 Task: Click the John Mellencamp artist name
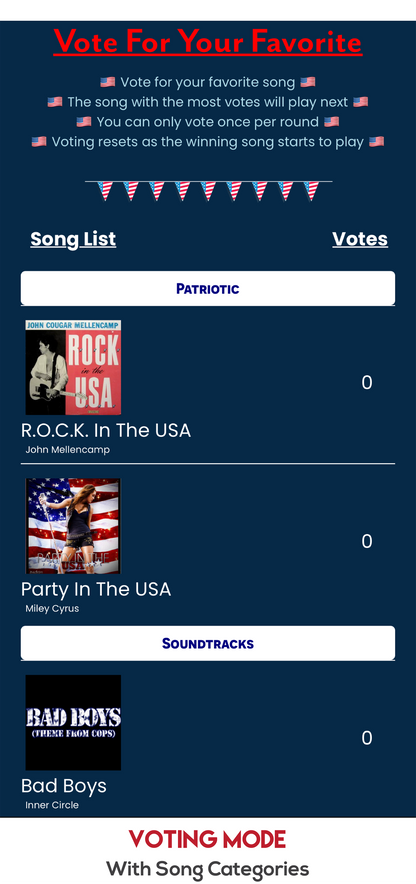(68, 450)
